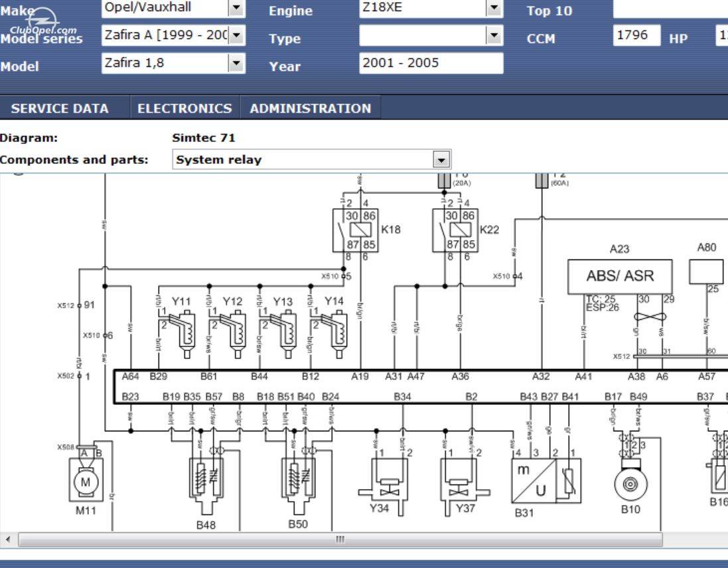Click the Diagram: label

click(x=29, y=138)
